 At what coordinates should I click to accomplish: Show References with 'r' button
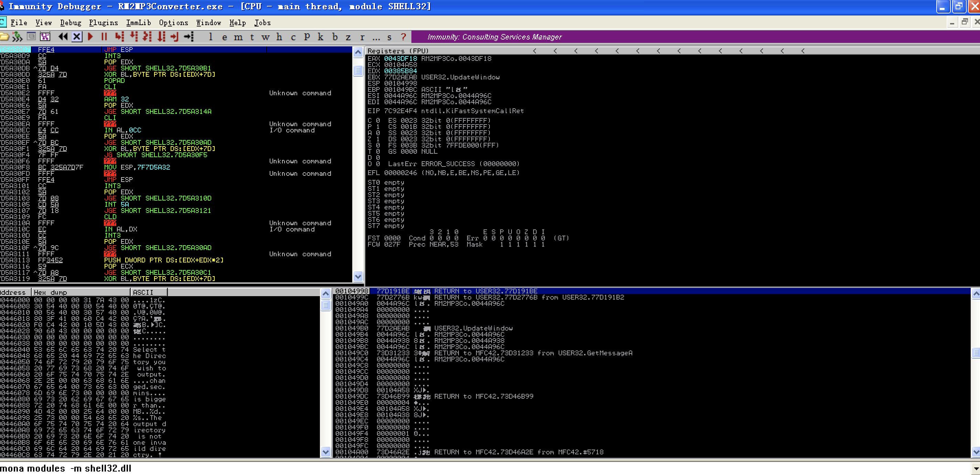tap(362, 37)
